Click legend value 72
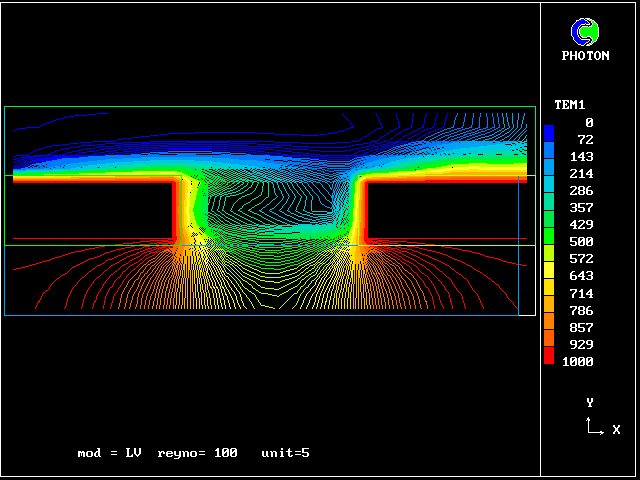The image size is (640, 480). coord(585,140)
